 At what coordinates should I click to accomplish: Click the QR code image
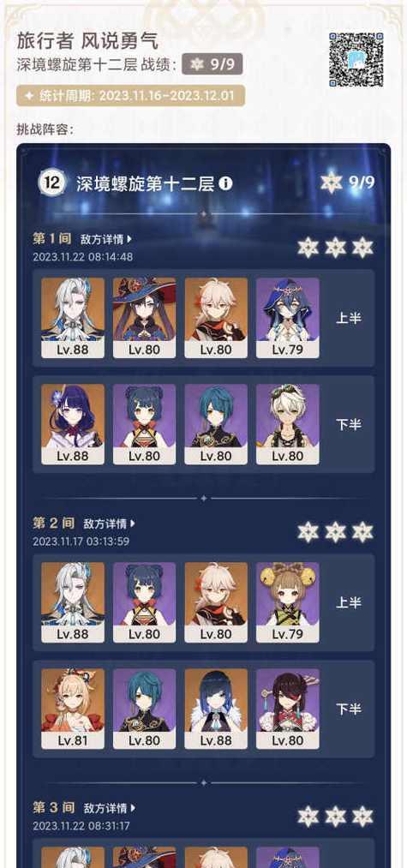click(x=356, y=59)
